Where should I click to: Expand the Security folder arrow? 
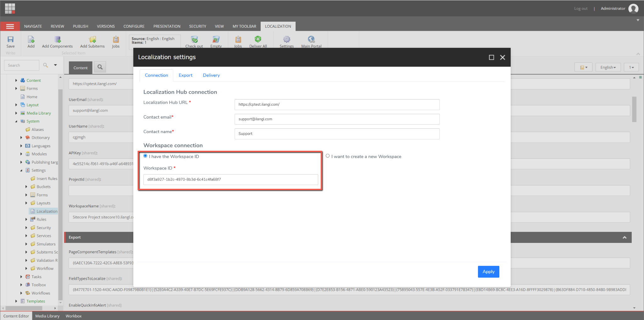point(26,227)
